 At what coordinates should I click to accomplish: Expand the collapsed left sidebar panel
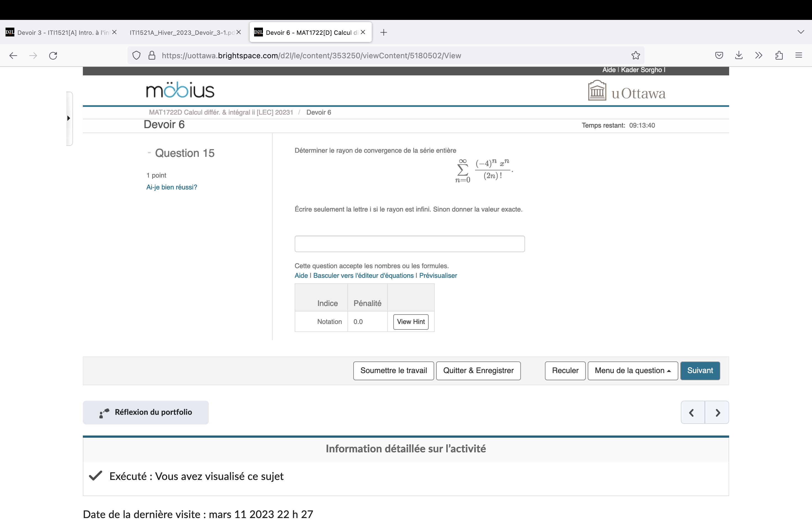[68, 118]
